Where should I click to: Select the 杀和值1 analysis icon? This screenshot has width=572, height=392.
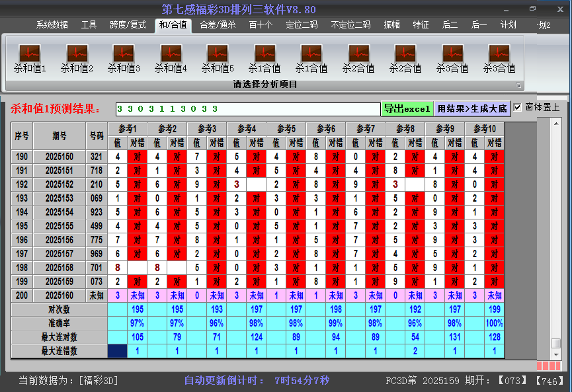point(30,58)
